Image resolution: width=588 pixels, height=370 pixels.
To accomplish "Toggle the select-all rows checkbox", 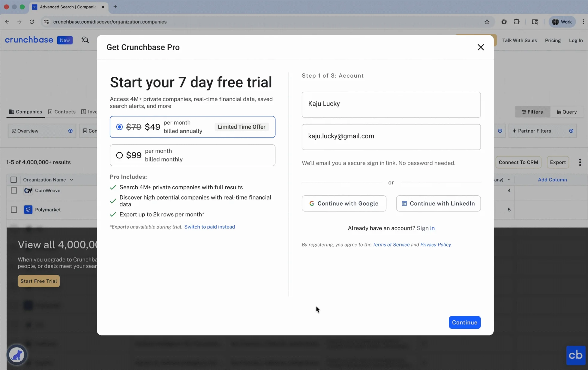I will tap(13, 179).
